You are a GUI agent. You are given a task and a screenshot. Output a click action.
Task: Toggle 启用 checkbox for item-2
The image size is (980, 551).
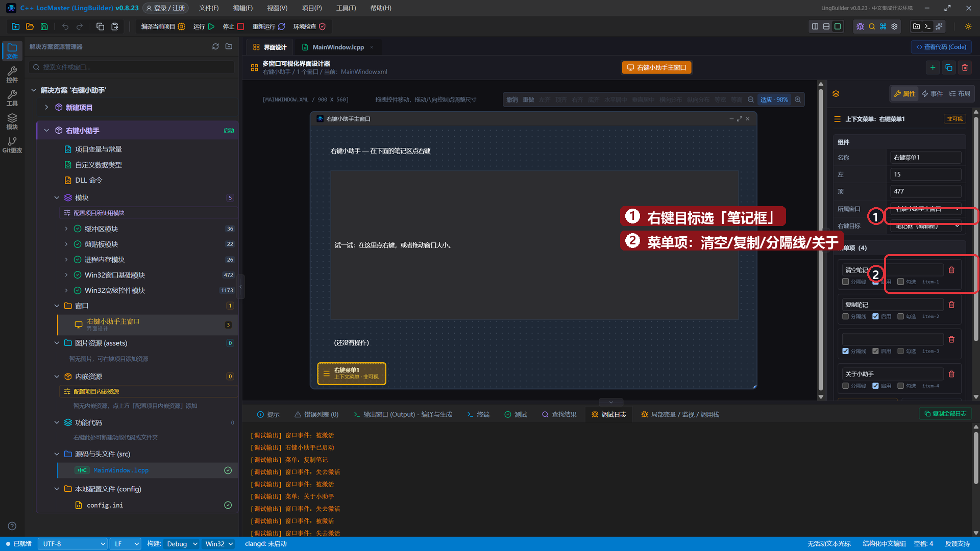875,316
